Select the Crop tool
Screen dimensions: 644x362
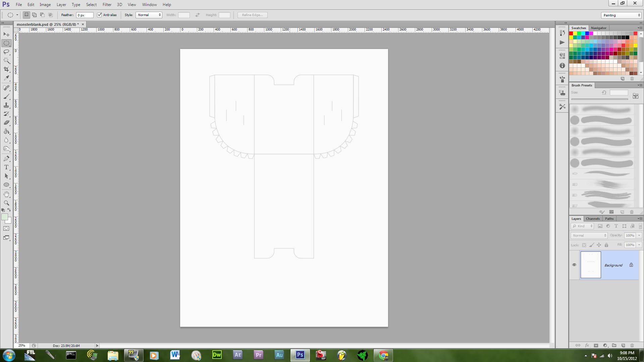[6, 69]
